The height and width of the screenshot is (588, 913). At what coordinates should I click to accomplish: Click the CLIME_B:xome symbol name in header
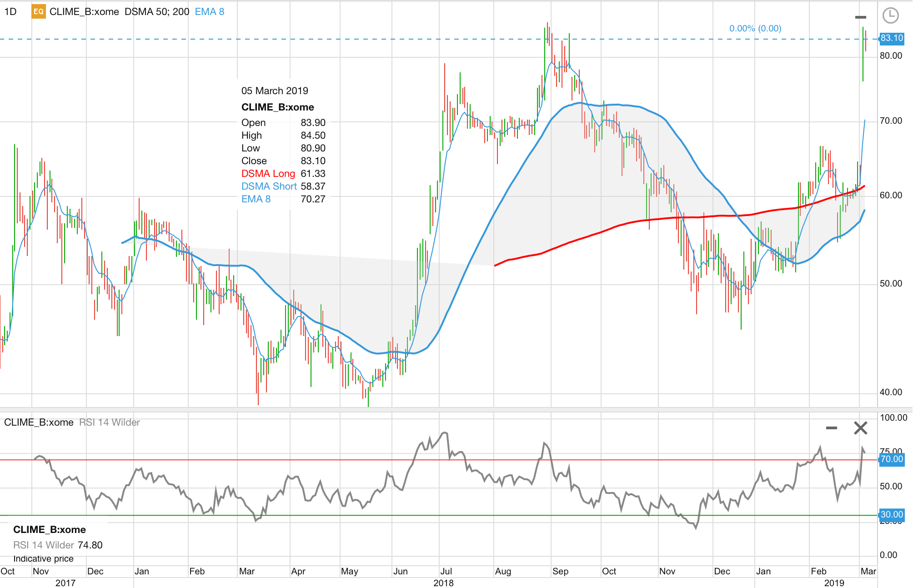click(84, 12)
